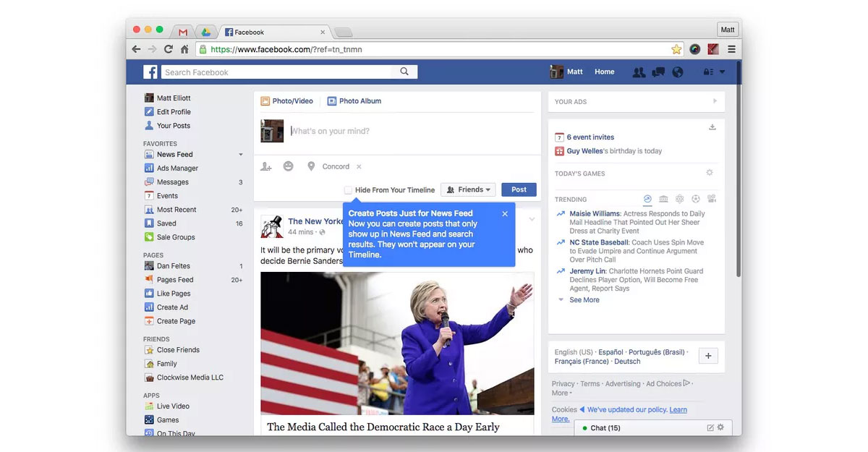
Task: Click the search magnifier button
Action: click(404, 72)
